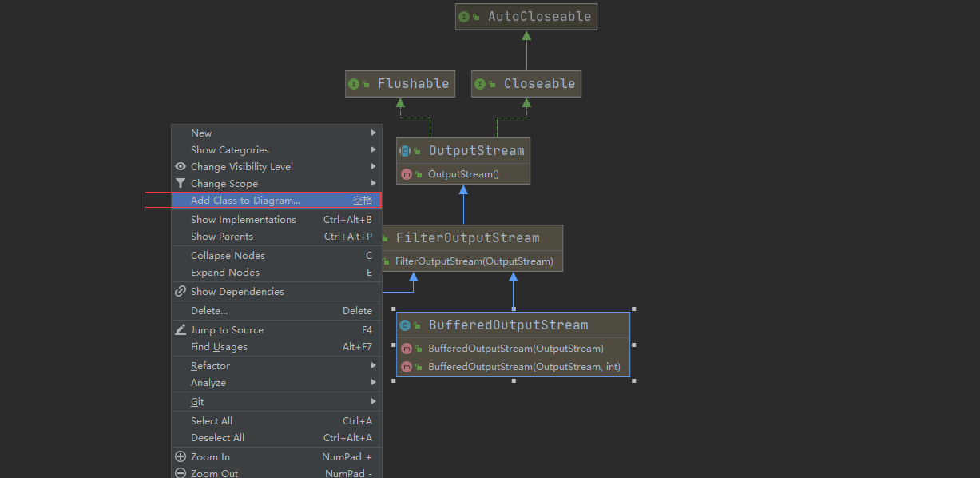Click the green lock icon on Closeable
Screen dimensions: 980x478
[492, 84]
